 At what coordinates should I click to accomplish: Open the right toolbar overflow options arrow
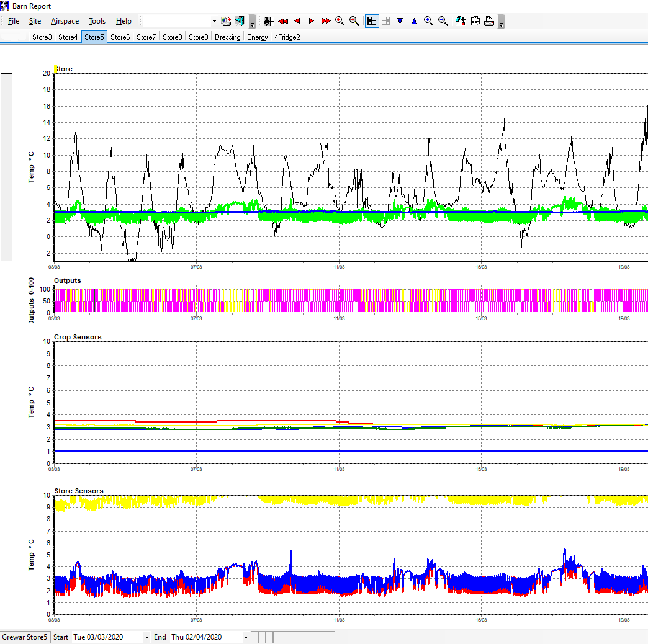tap(501, 22)
